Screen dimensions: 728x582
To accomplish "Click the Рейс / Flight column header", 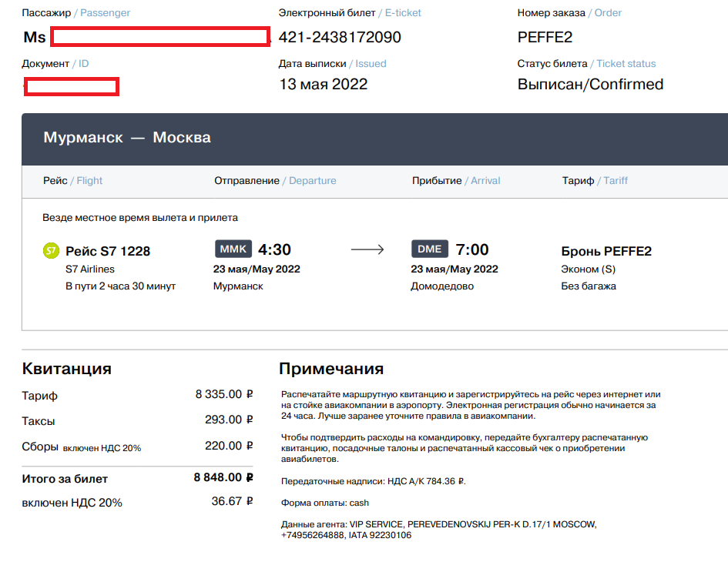I will pos(73,181).
